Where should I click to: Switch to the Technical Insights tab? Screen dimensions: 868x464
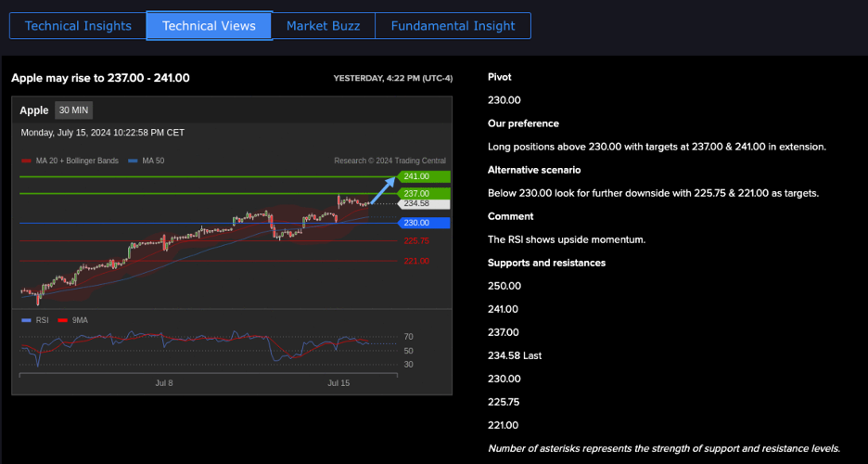[78, 26]
